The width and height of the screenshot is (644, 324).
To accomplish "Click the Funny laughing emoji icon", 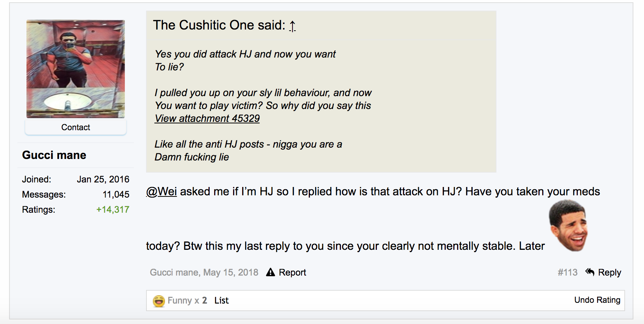I will [x=159, y=301].
